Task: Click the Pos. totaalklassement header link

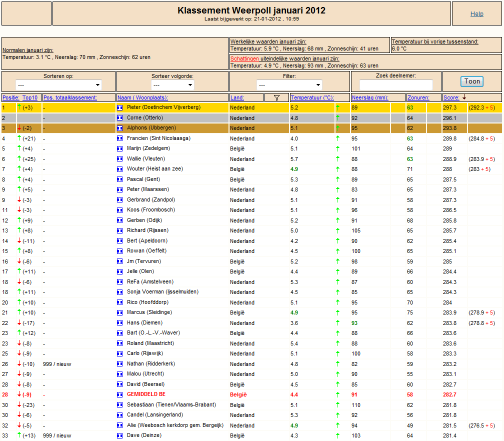Action: (x=70, y=97)
